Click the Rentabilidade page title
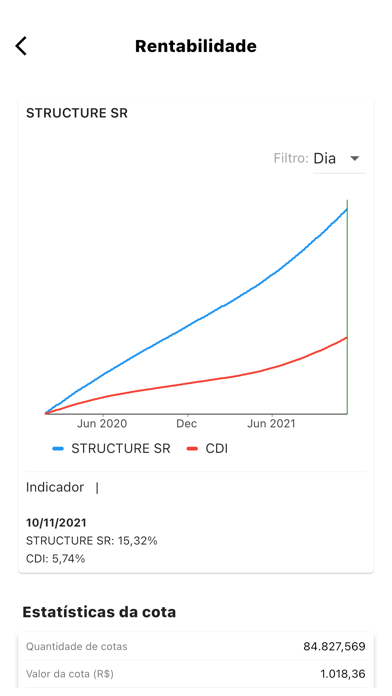The height and width of the screenshot is (696, 392). [x=196, y=46]
